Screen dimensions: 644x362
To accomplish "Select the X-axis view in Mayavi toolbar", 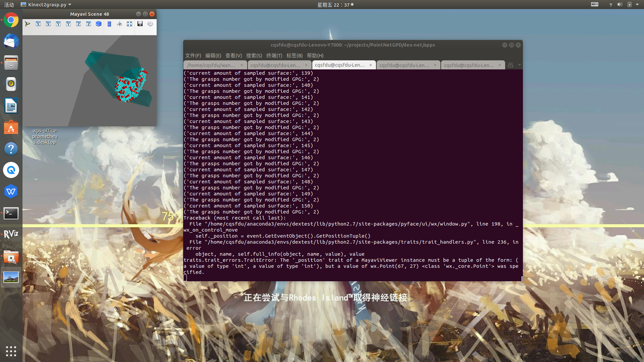I will pos(38,24).
